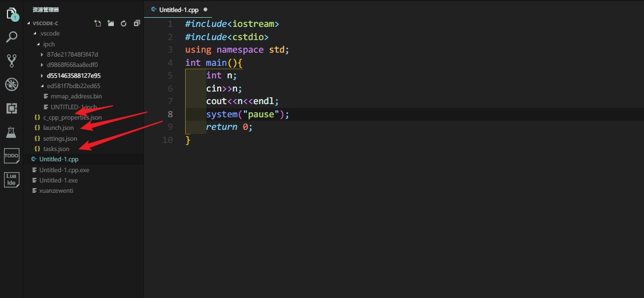This screenshot has height=298, width=644.
Task: Click the return 0; statement
Action: pyautogui.click(x=229, y=128)
